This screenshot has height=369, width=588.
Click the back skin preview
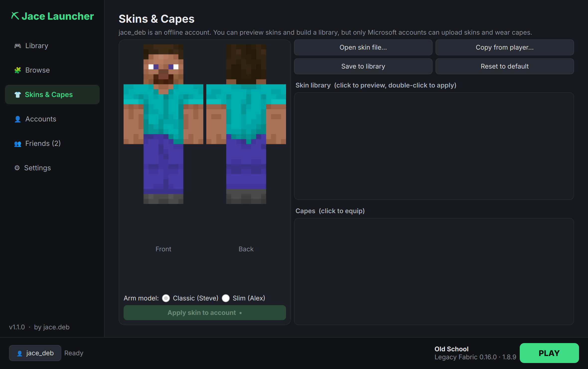pyautogui.click(x=246, y=124)
